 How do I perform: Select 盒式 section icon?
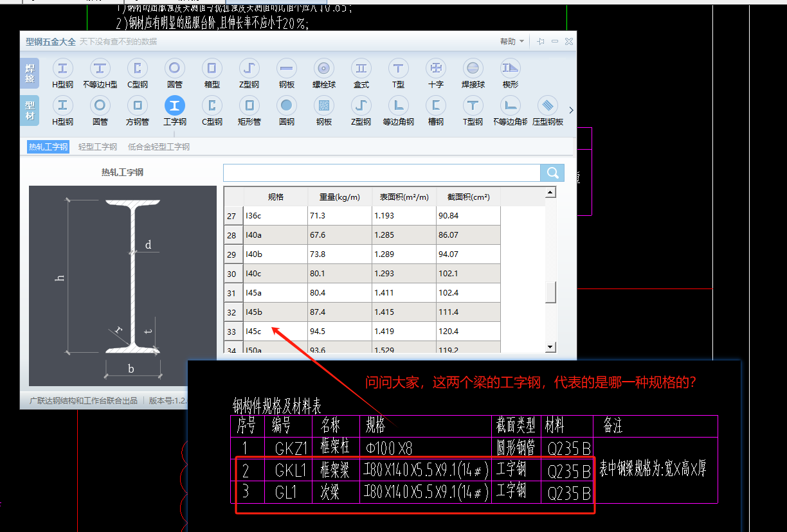361,73
